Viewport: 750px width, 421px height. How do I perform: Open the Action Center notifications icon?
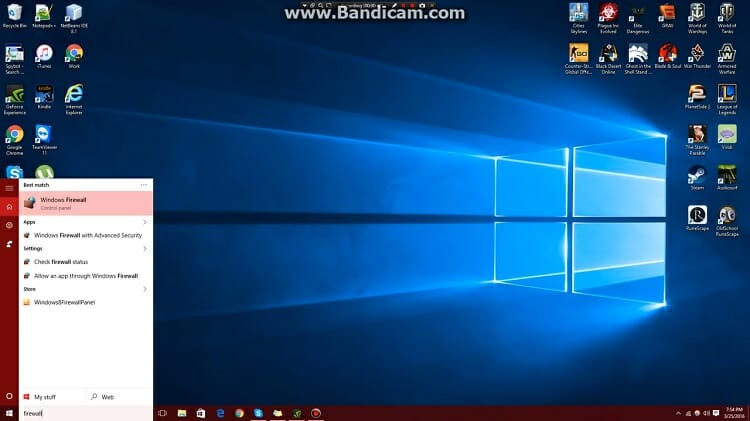[716, 413]
